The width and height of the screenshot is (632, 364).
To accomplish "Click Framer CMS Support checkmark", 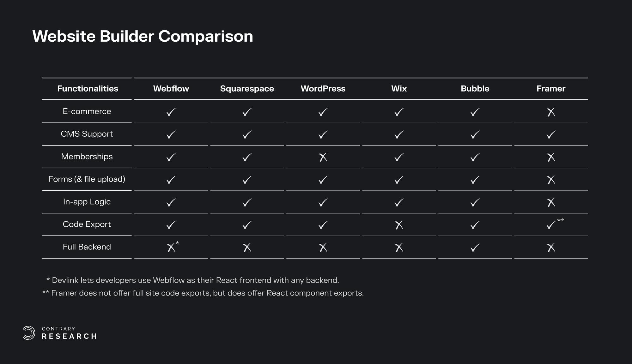I will (551, 135).
